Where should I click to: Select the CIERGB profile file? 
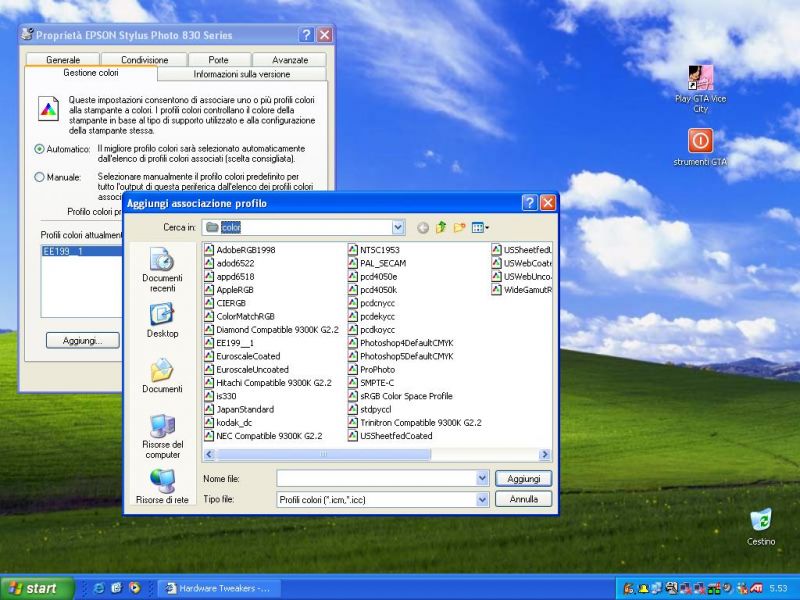(225, 303)
